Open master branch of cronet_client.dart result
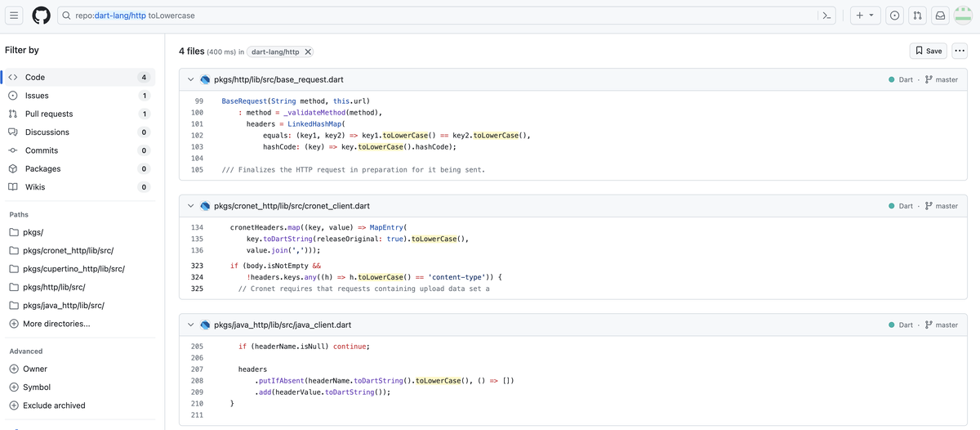 click(941, 206)
